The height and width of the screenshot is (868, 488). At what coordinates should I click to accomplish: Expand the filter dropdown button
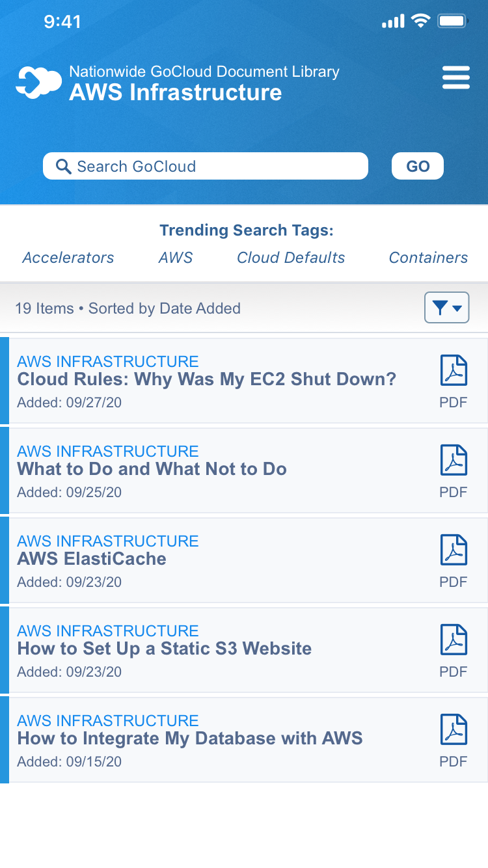coord(447,308)
